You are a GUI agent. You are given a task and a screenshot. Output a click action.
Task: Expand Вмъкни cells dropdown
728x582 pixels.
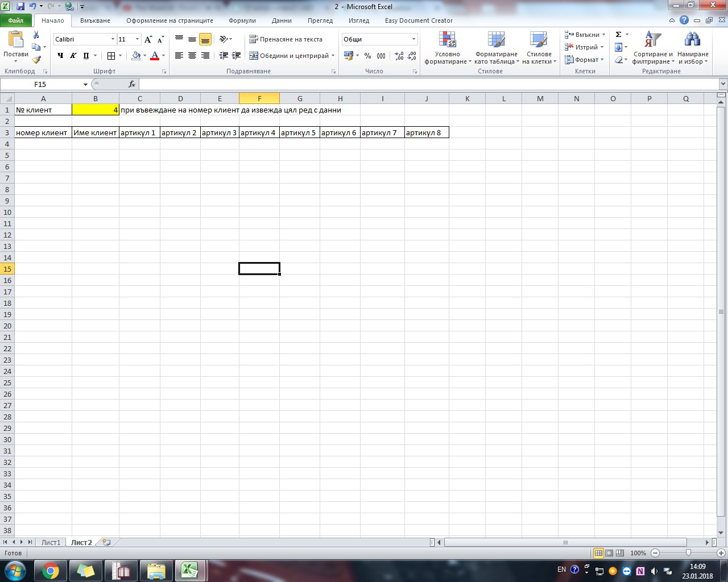click(603, 35)
